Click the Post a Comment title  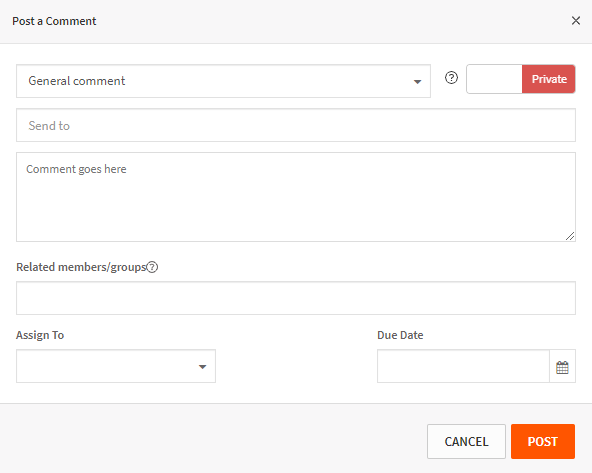click(54, 21)
